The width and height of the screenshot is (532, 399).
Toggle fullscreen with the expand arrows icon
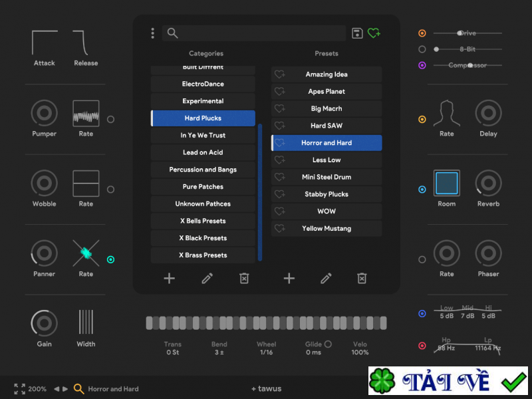[x=20, y=389]
